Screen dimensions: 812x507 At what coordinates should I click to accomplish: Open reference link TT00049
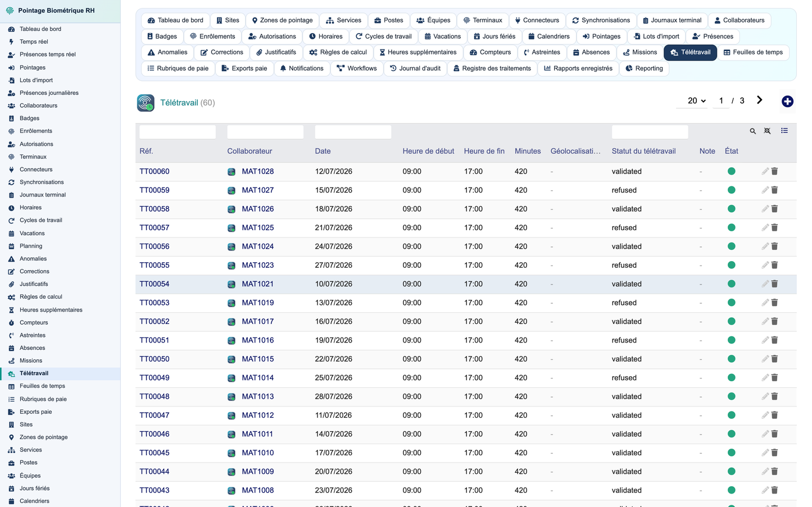155,378
